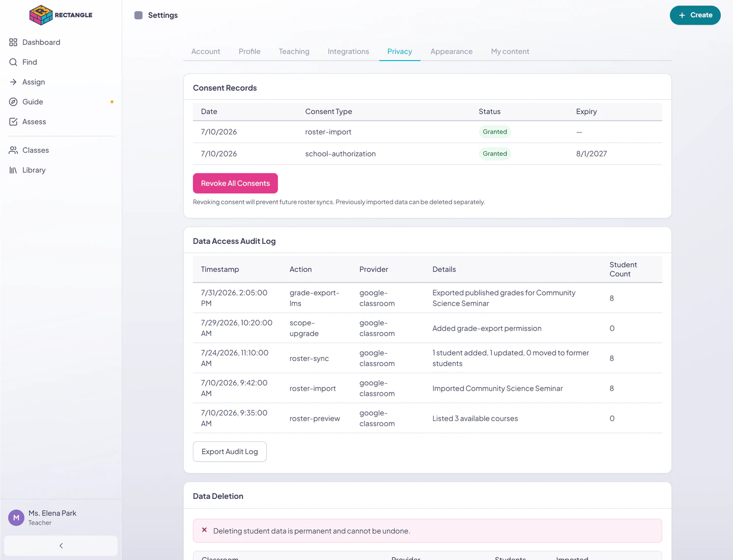This screenshot has width=733, height=560.
Task: Click 'Imported Community Science Seminar' detail
Action: point(498,388)
